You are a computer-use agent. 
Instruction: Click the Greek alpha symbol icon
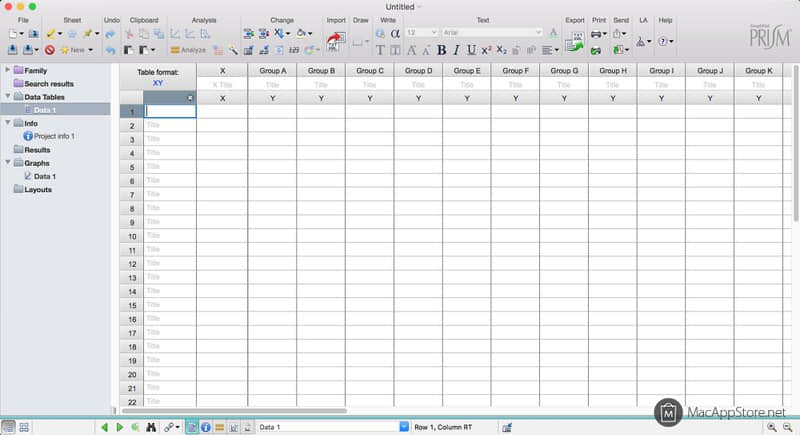pos(394,34)
